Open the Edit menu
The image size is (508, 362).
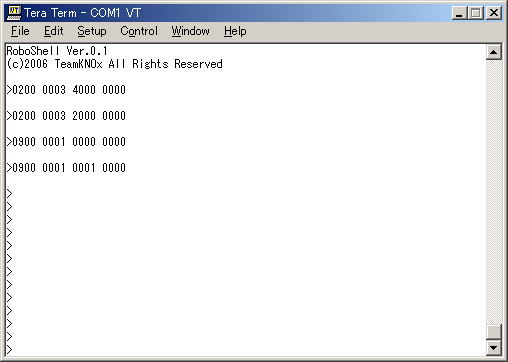click(x=53, y=31)
